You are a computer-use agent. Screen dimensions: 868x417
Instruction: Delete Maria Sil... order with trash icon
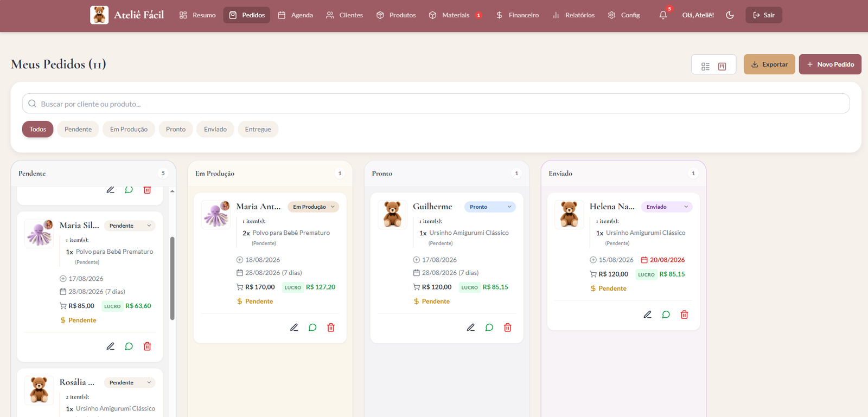[148, 347]
